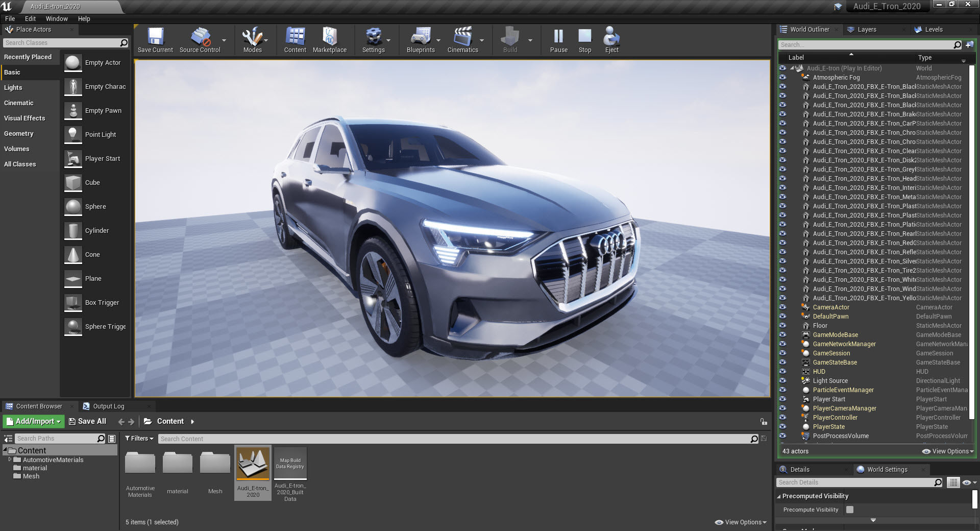Open the Window menu

57,18
